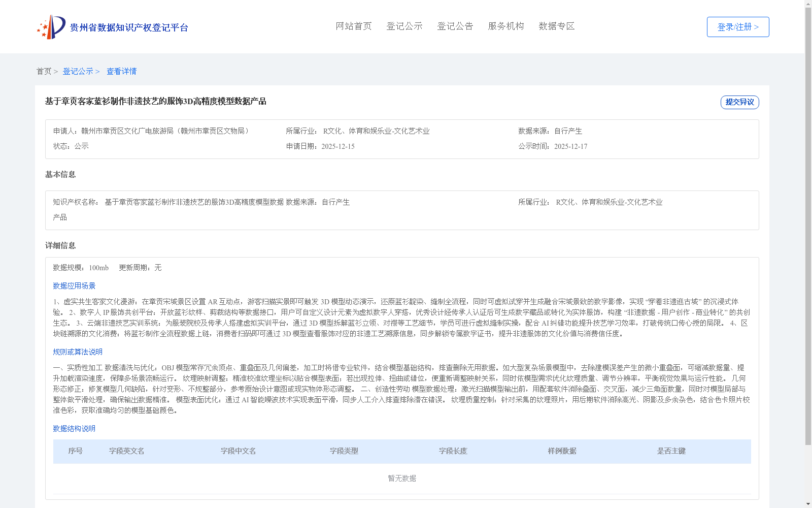Click the 登录/注册 button
The width and height of the screenshot is (812, 508).
(738, 27)
